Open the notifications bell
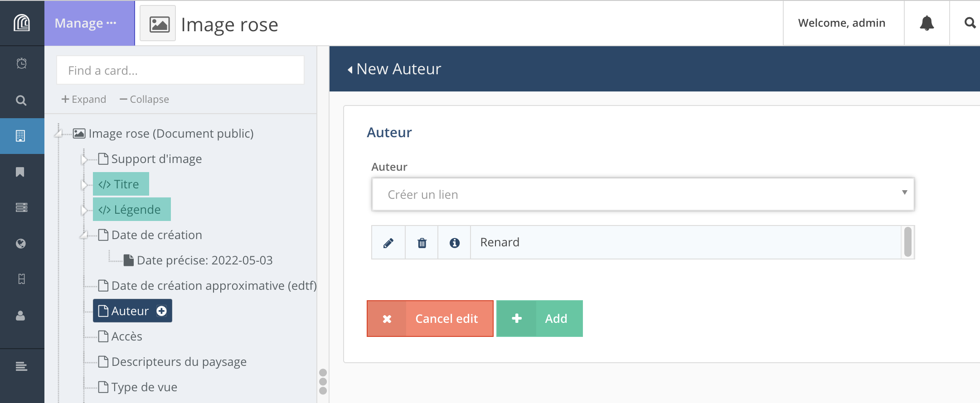Screen dimensions: 980x403 point(927,23)
